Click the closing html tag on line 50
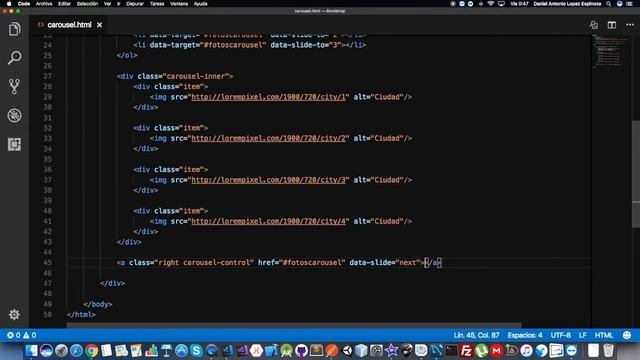 pos(81,314)
